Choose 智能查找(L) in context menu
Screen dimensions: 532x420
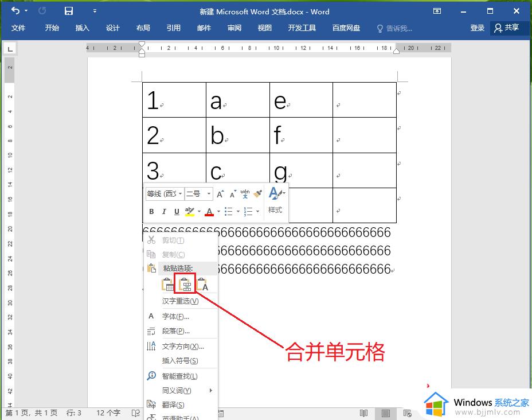click(x=180, y=376)
